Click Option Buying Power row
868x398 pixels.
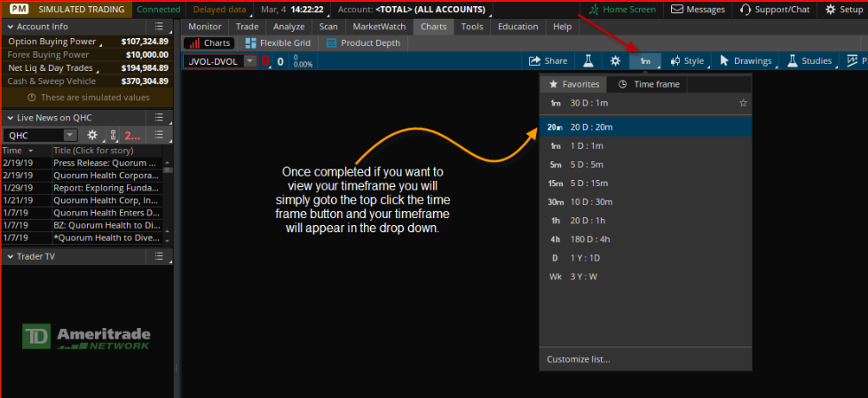tap(87, 42)
